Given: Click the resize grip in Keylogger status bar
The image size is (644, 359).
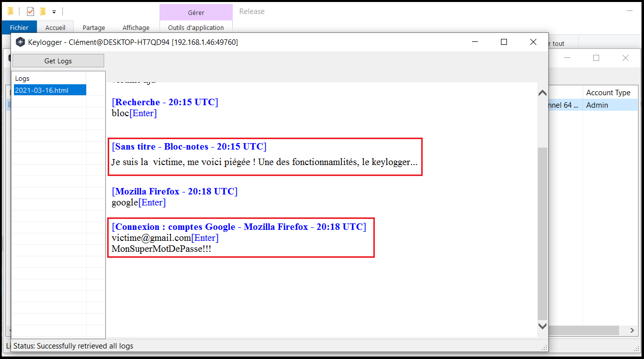Looking at the screenshot, I should pos(544,347).
